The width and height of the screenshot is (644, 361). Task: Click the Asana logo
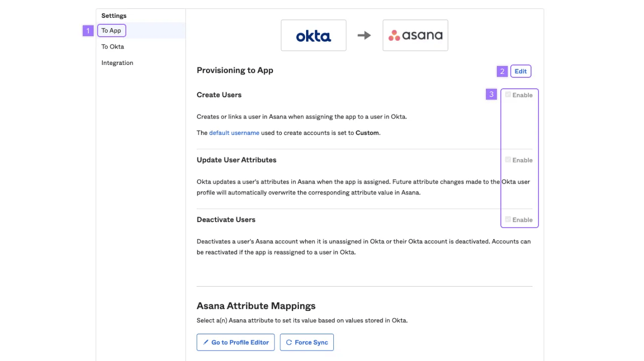click(x=415, y=36)
